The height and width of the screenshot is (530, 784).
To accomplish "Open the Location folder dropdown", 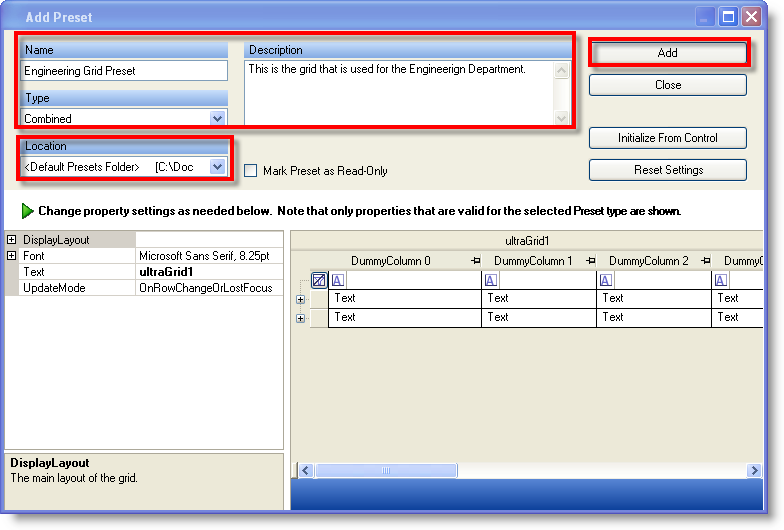I will point(218,166).
